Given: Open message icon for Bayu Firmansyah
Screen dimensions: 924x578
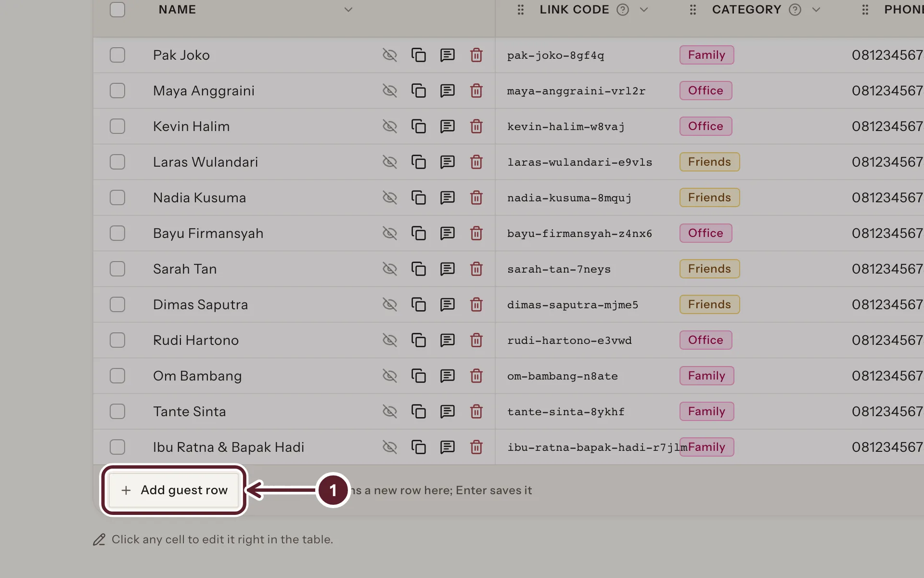Looking at the screenshot, I should tap(447, 233).
